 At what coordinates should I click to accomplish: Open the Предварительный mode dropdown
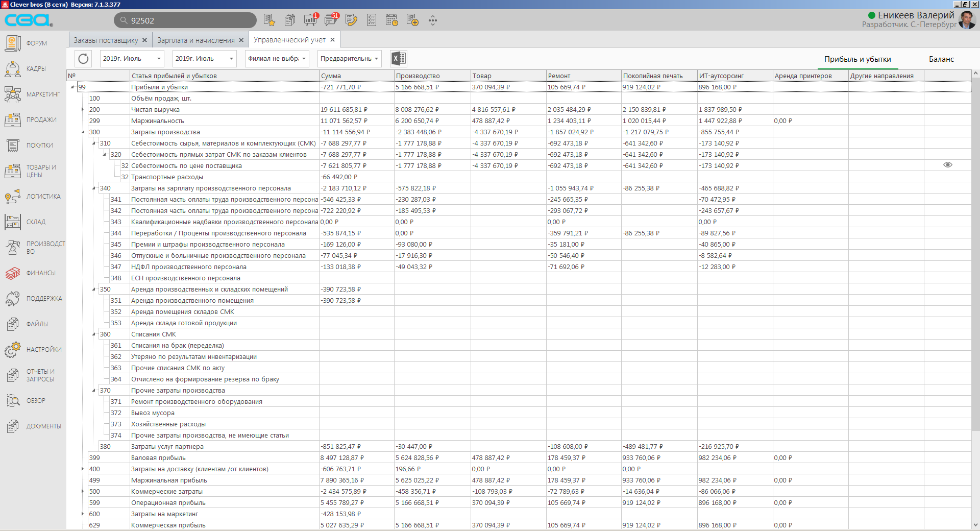(349, 59)
